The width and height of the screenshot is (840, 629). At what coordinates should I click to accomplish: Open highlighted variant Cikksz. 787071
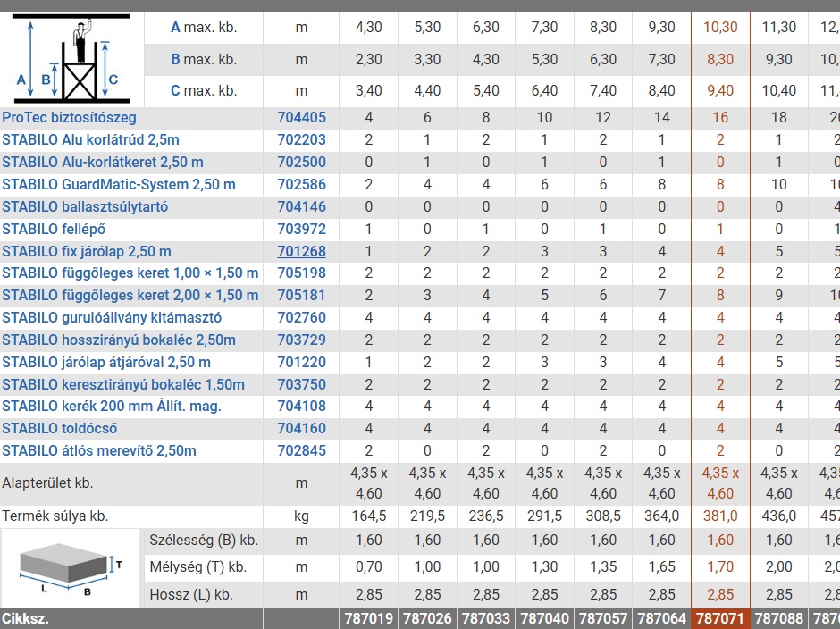coord(720,619)
